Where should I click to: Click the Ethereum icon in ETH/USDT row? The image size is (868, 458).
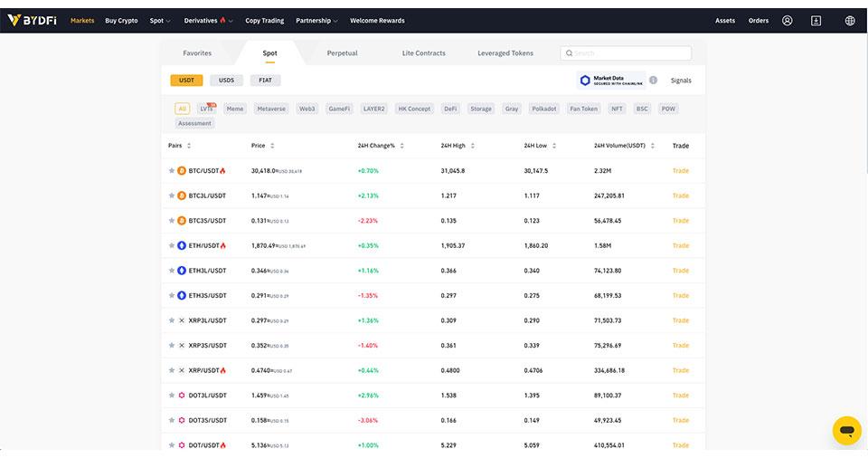(182, 245)
